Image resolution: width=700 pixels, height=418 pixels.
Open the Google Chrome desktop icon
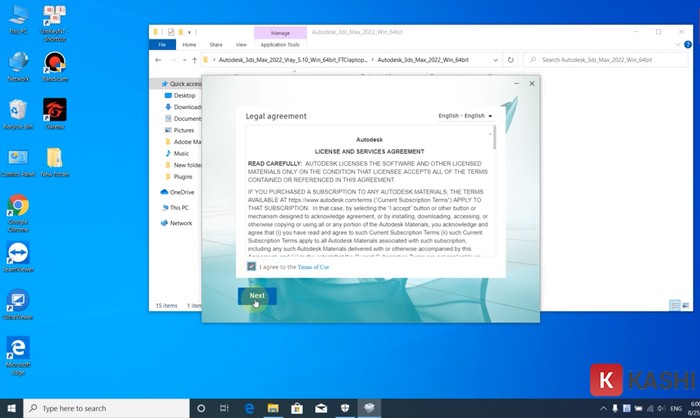pyautogui.click(x=17, y=207)
